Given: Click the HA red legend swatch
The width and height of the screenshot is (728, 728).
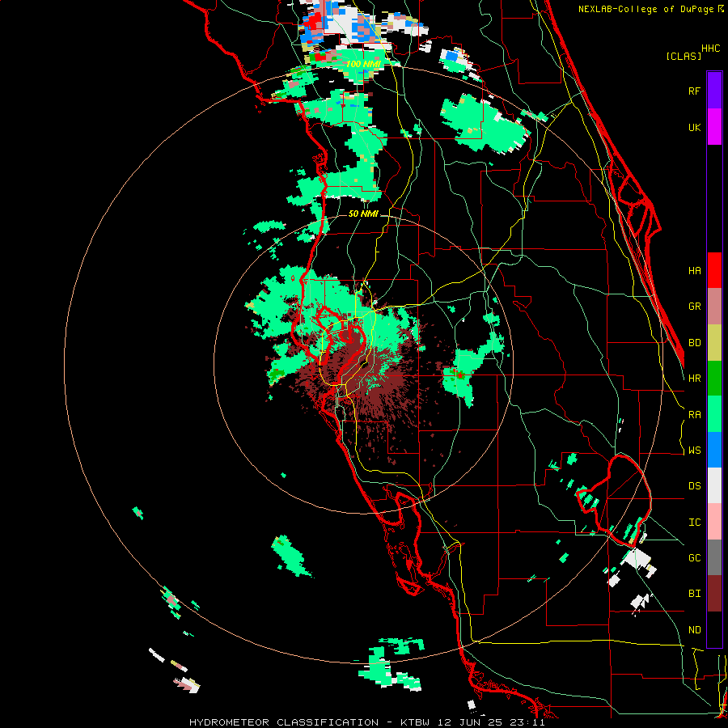Looking at the screenshot, I should (x=714, y=270).
